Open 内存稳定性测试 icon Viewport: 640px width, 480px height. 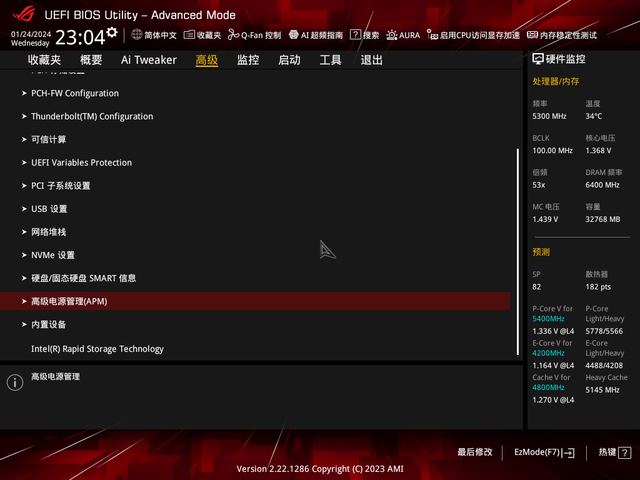pos(532,35)
